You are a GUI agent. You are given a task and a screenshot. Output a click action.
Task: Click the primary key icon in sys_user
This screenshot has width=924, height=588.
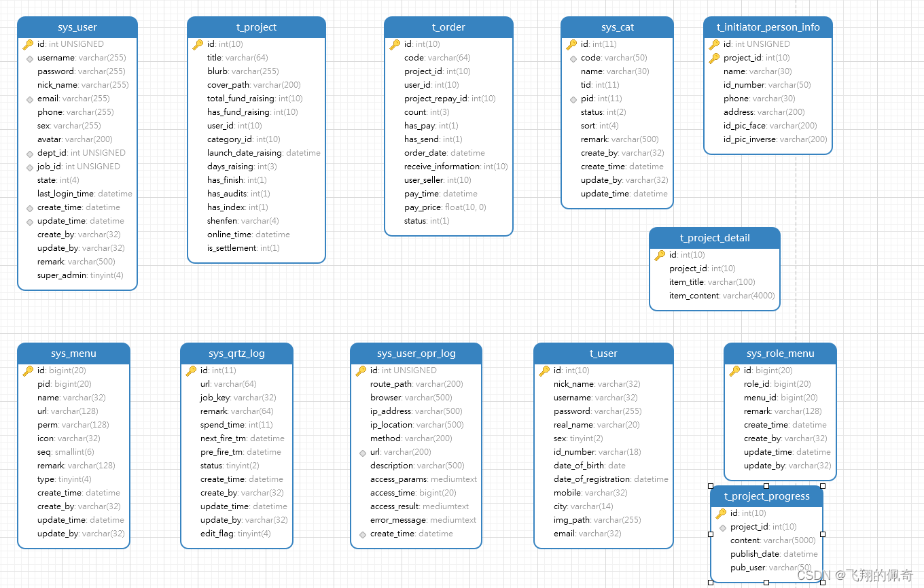point(28,44)
